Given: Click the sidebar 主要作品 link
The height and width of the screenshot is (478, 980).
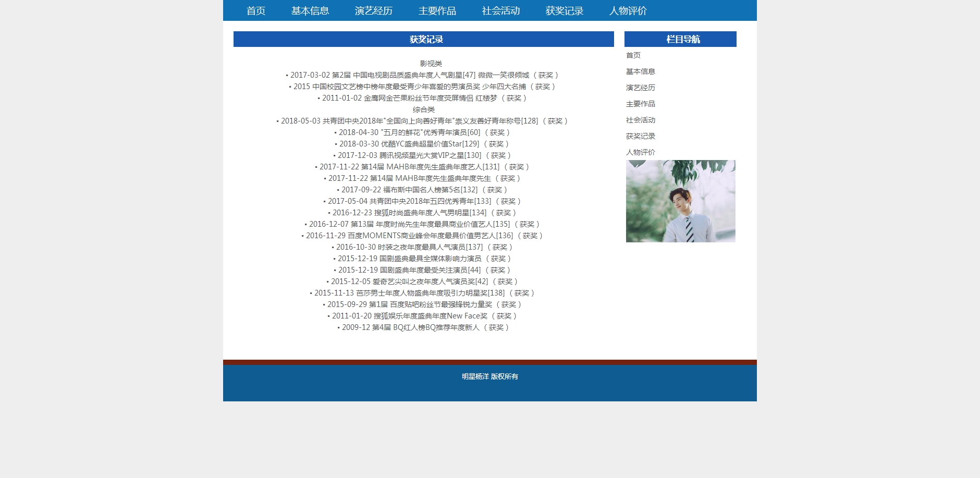Looking at the screenshot, I should (x=640, y=104).
